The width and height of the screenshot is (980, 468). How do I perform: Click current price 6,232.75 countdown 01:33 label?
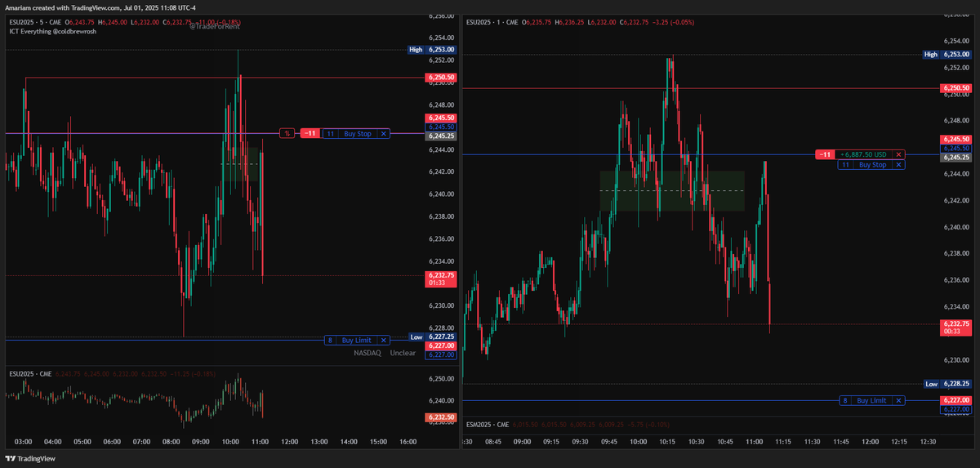pyautogui.click(x=441, y=279)
